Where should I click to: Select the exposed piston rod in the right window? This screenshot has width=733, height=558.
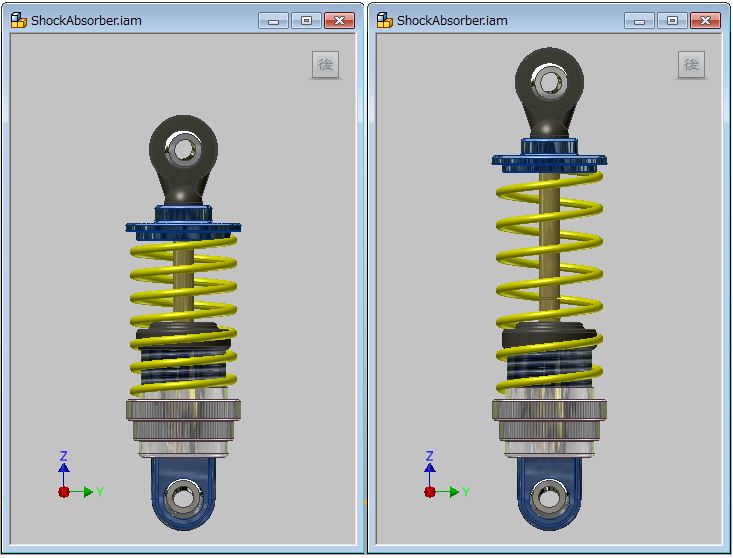click(549, 248)
